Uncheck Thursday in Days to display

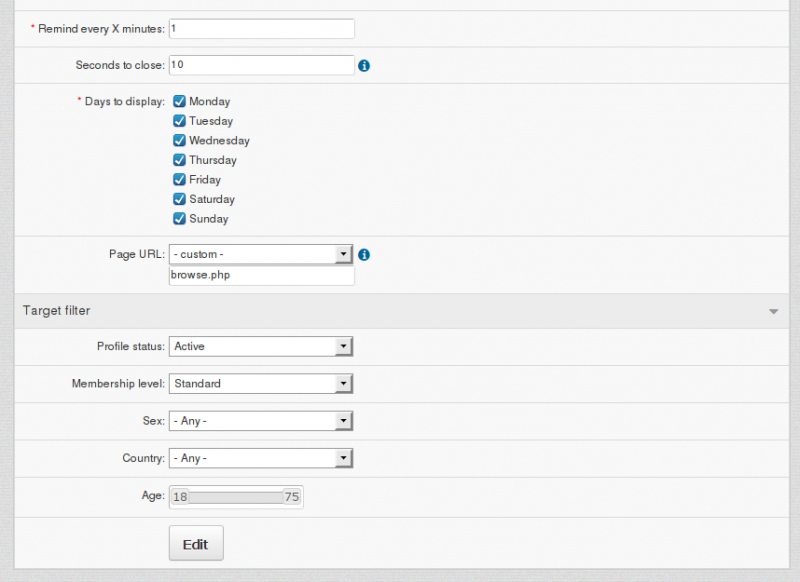tap(180, 160)
